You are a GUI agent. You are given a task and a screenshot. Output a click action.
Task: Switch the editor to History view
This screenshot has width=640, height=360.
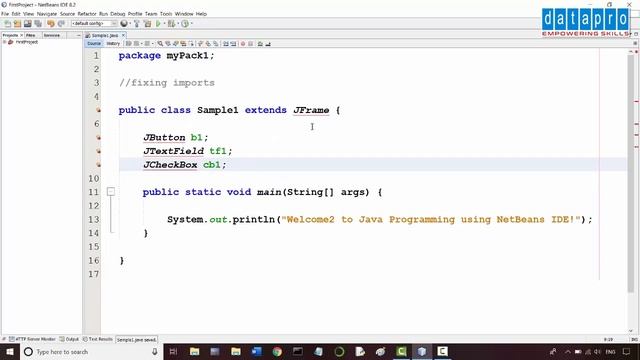(x=113, y=44)
